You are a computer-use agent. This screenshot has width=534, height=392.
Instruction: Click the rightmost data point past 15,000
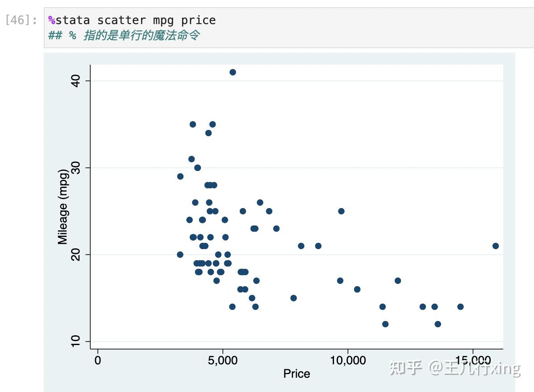coord(496,246)
